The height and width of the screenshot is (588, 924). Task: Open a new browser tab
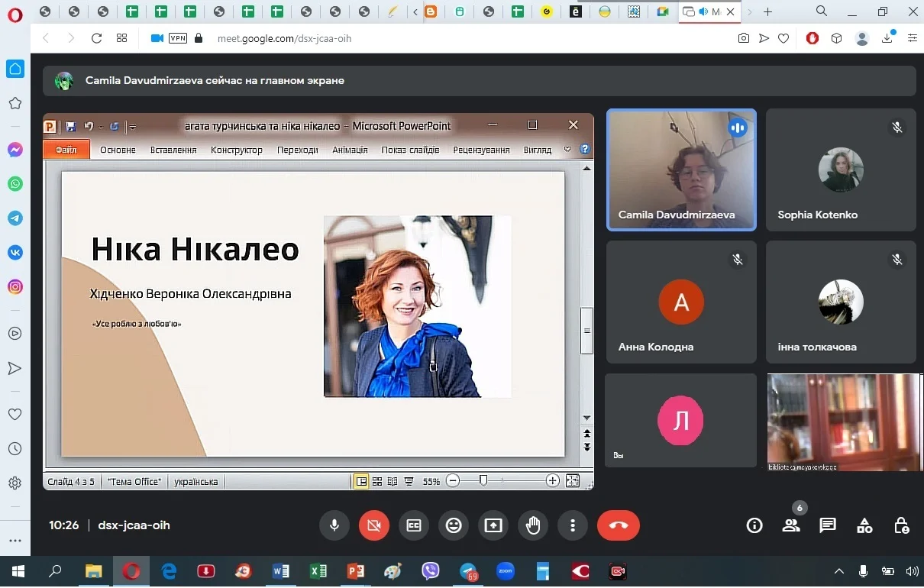(768, 11)
